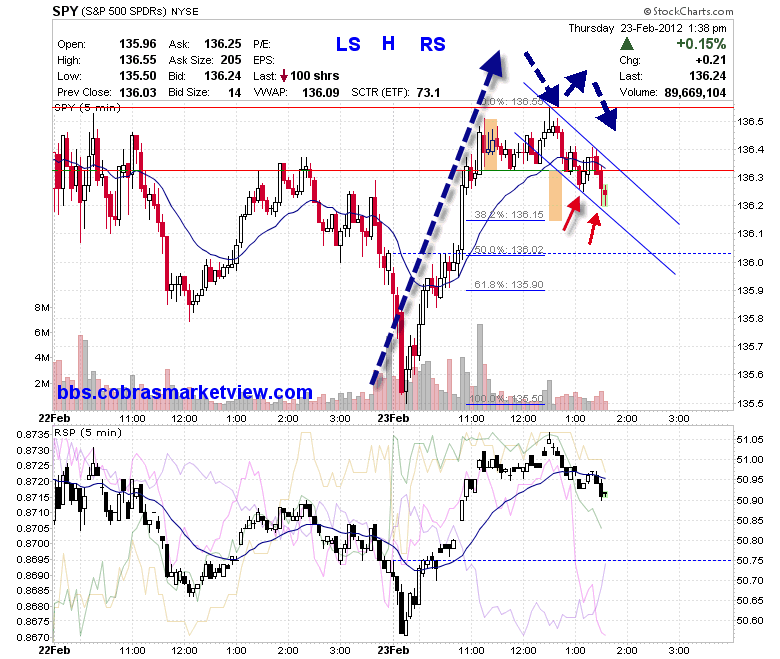Click the LS label annotation

coord(348,44)
